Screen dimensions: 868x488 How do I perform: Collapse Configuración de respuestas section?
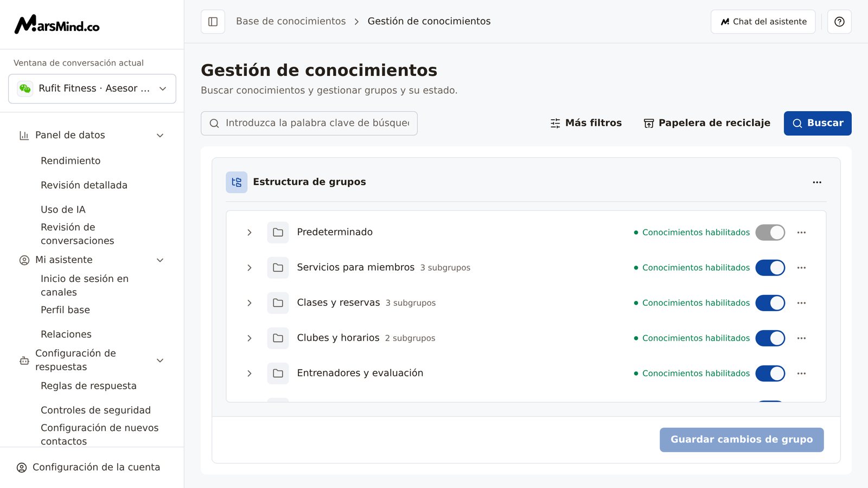pyautogui.click(x=160, y=361)
